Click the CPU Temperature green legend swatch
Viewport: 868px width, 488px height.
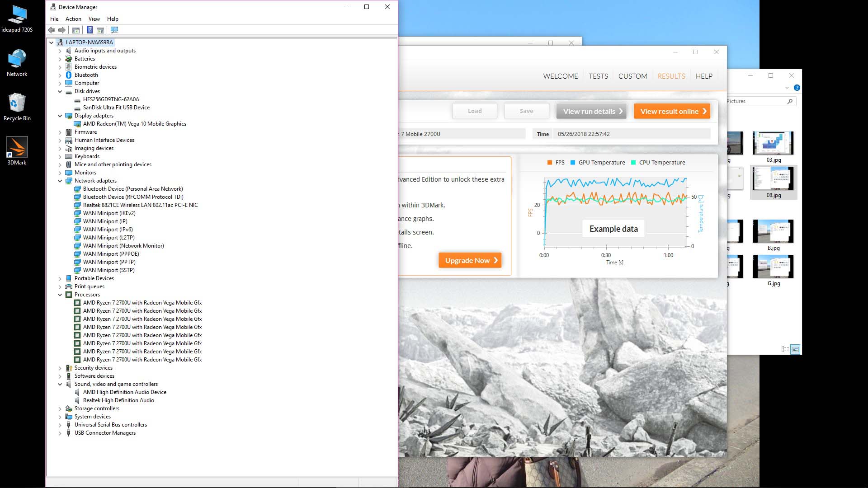tap(633, 163)
